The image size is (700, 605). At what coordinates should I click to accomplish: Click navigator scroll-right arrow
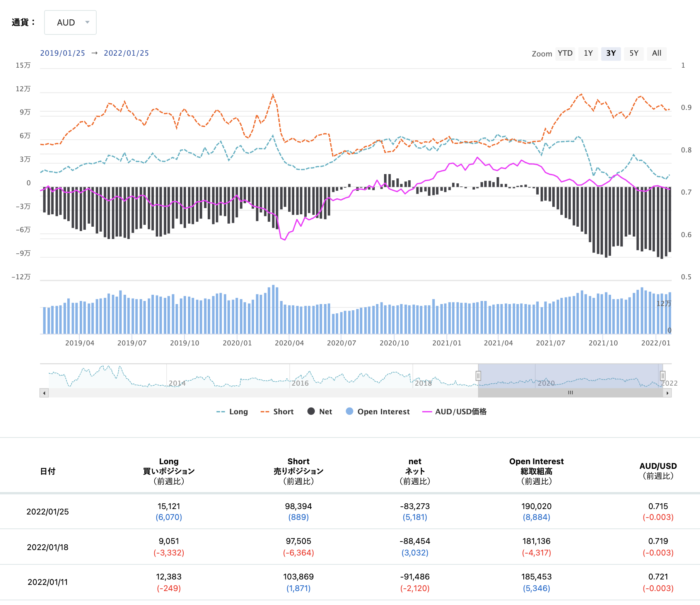pyautogui.click(x=667, y=393)
